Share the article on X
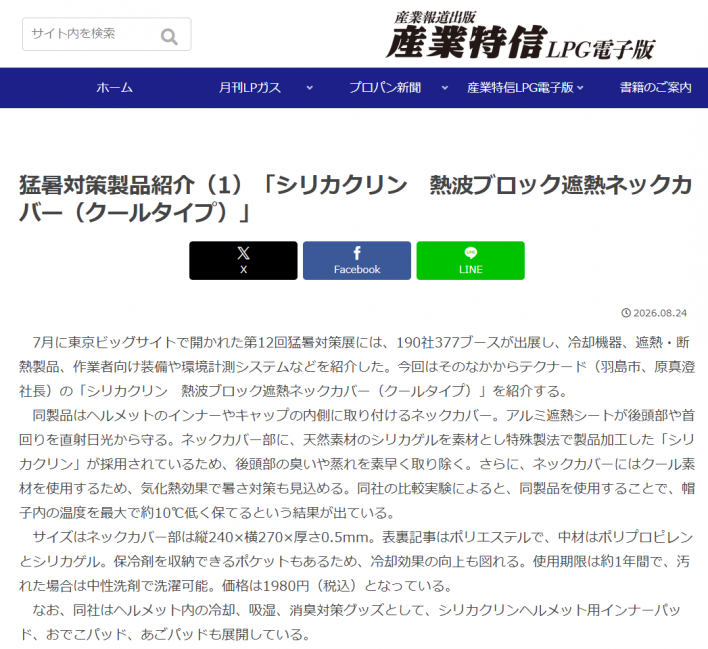Viewport: 708px width, 649px height. coord(243,261)
